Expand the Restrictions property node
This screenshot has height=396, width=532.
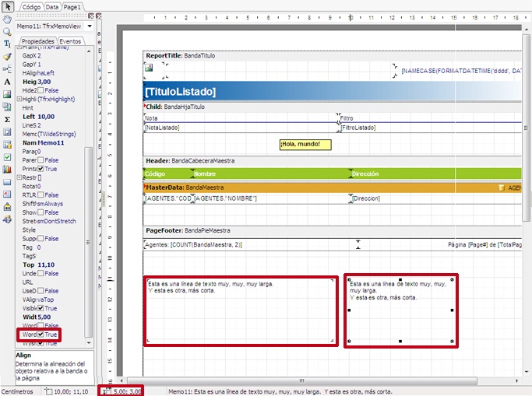point(19,177)
